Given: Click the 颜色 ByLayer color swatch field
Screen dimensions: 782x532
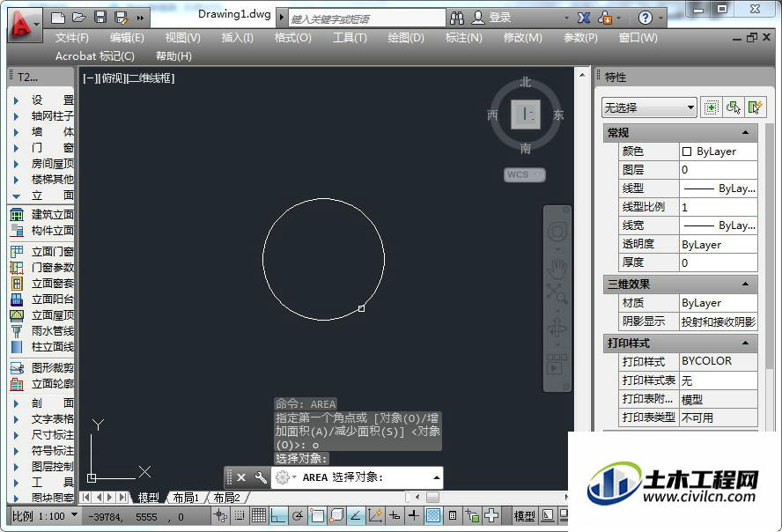Looking at the screenshot, I should 719,151.
